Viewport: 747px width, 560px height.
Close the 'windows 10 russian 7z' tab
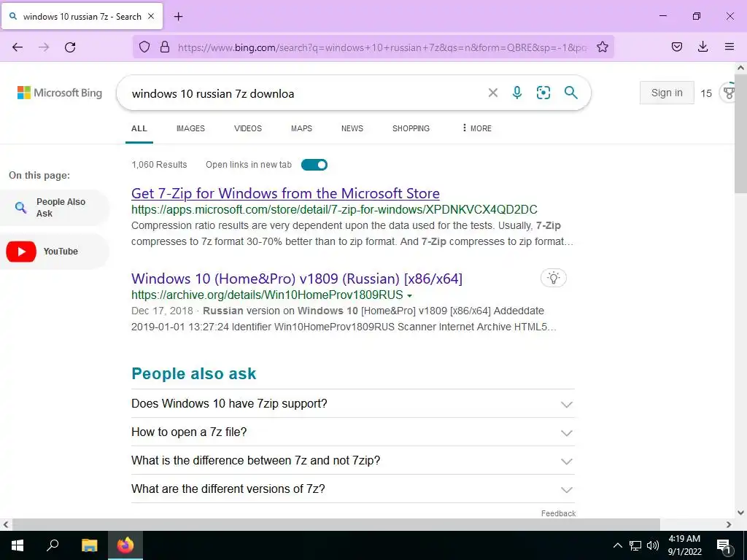[151, 16]
